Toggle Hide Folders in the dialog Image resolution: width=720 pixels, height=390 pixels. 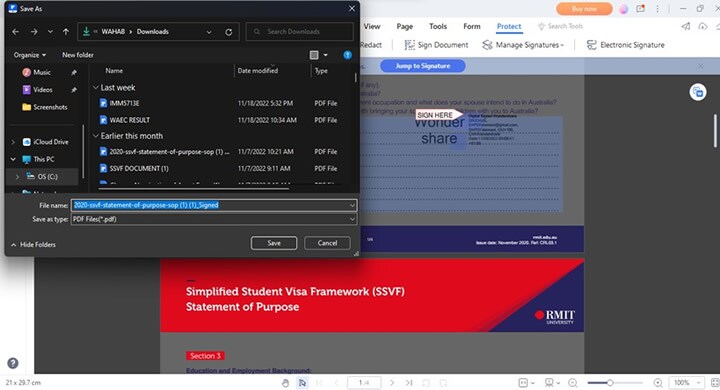(33, 245)
